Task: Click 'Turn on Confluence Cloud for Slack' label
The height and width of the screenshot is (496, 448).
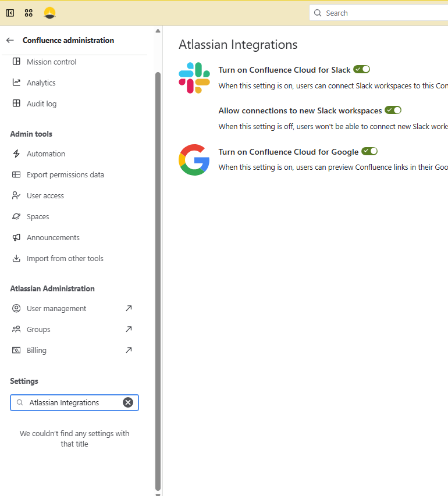Action: [x=285, y=70]
